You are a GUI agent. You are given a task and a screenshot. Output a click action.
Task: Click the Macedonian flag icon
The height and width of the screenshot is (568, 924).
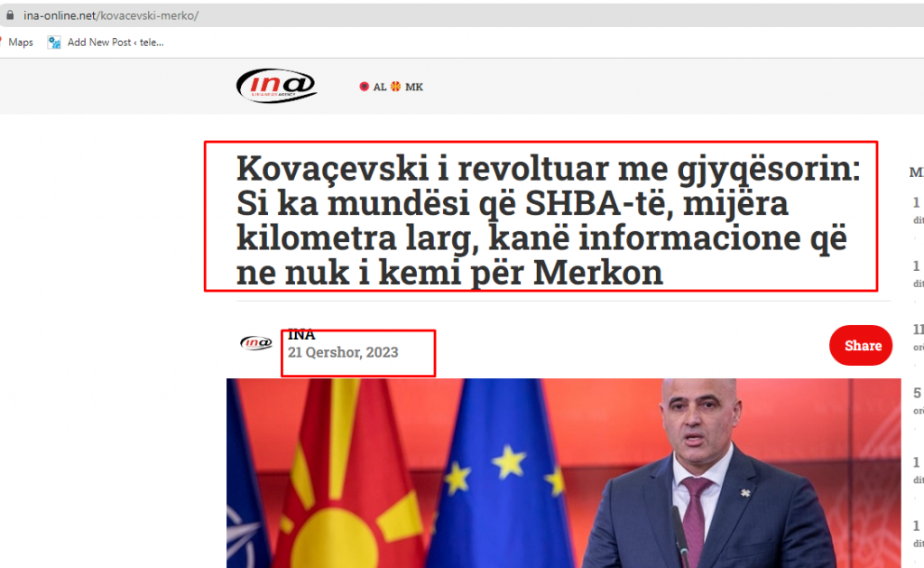(395, 87)
